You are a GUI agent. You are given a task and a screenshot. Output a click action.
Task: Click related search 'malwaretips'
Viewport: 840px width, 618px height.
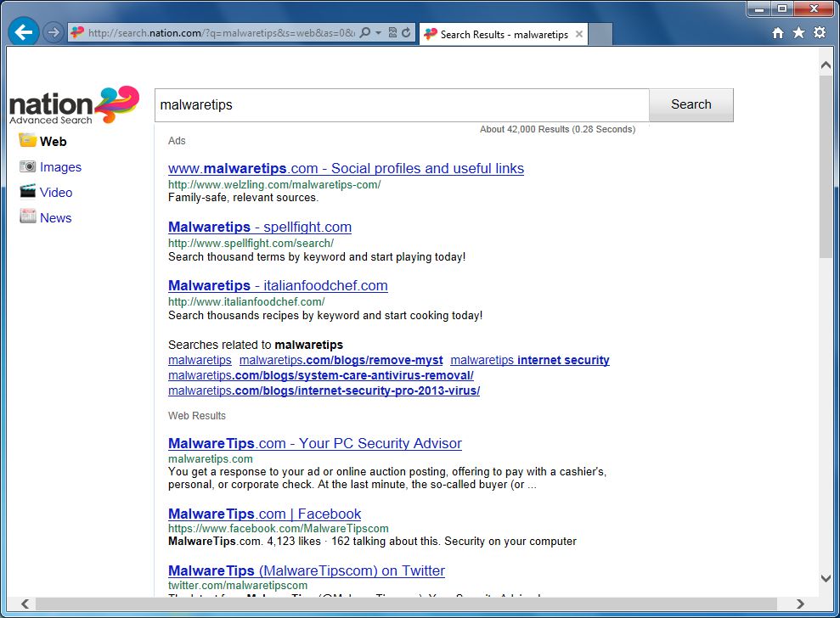pyautogui.click(x=200, y=360)
